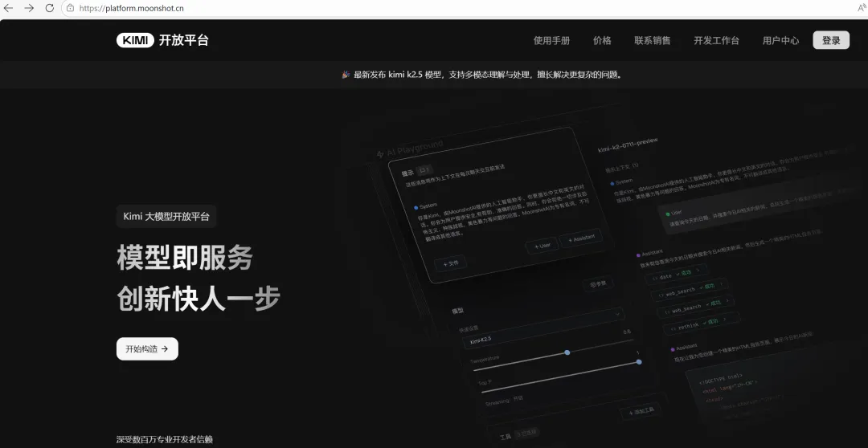Viewport: 868px width, 448px height.
Task: Click the + Assistant button in playground
Action: coord(581,239)
